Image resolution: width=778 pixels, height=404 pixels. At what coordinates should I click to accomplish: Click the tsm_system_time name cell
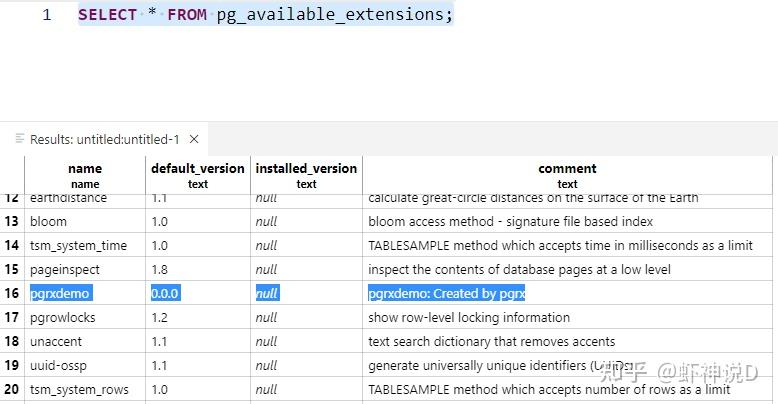coord(79,245)
